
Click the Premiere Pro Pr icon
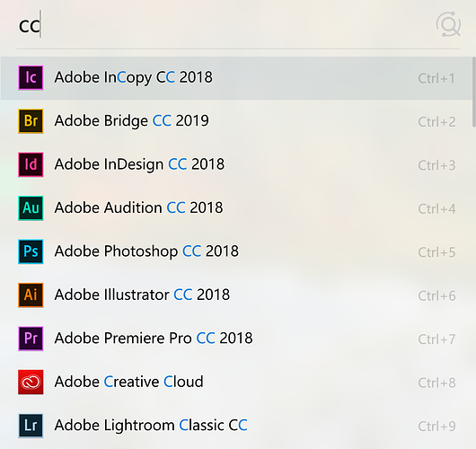click(31, 339)
